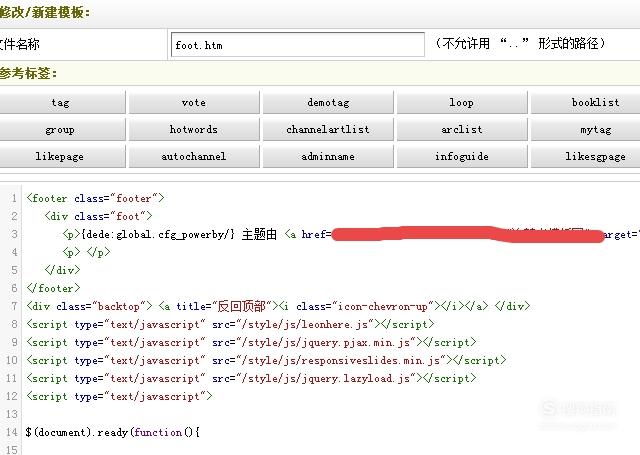The width and height of the screenshot is (640, 455).
Task: Click the closing </footer> tag line
Action: tap(53, 288)
